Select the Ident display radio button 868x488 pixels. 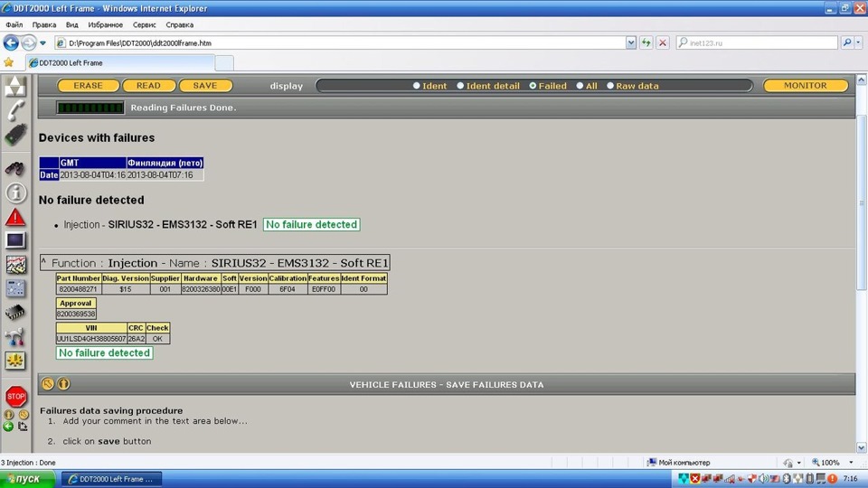(416, 86)
